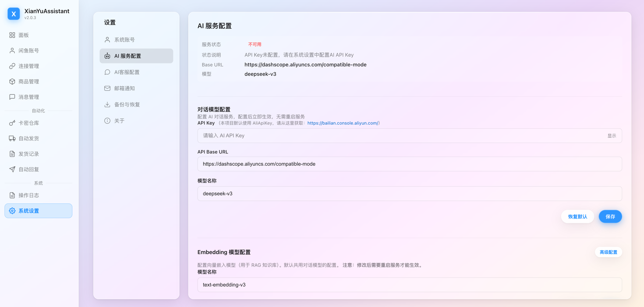Click the 不可用 service status text
Screen dimensions: 644x307
tap(255, 44)
